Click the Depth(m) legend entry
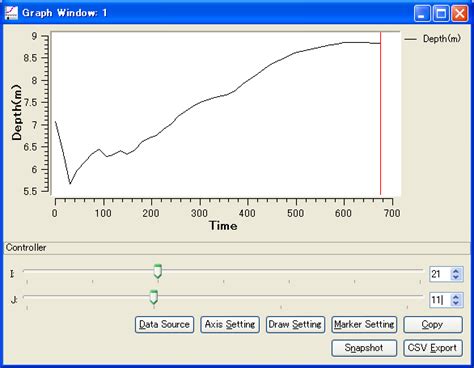Viewport: 474px width, 368px height. pyautogui.click(x=433, y=39)
